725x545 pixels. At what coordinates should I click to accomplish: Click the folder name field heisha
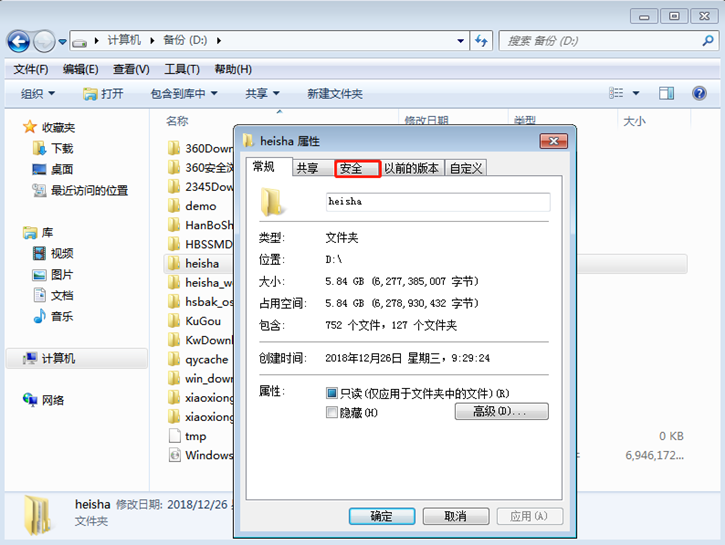pyautogui.click(x=436, y=201)
